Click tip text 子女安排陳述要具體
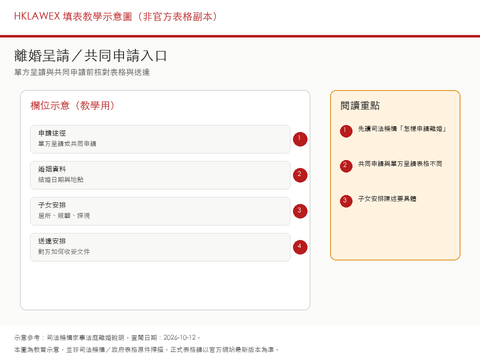This screenshot has width=480, height=360. (x=387, y=199)
